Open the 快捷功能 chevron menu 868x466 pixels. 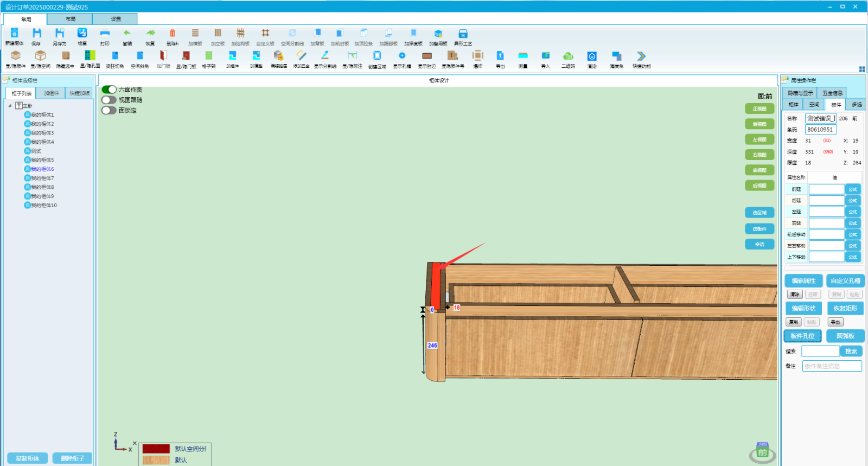pos(641,56)
